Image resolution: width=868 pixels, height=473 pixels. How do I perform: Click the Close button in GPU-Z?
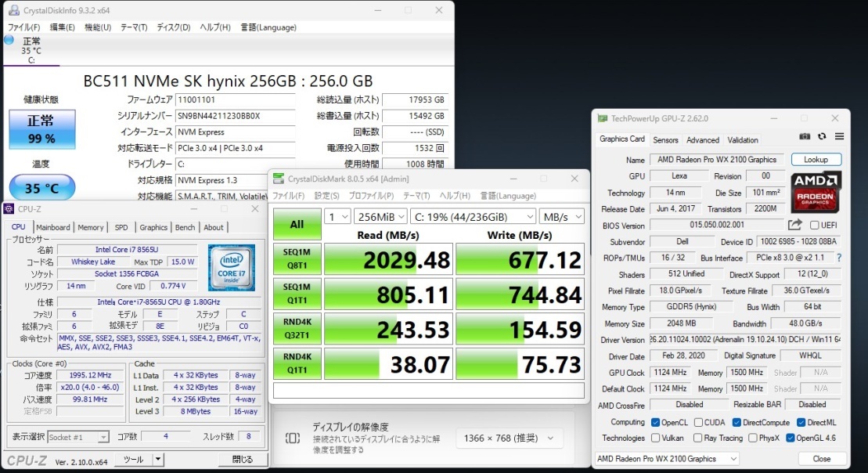tap(822, 459)
